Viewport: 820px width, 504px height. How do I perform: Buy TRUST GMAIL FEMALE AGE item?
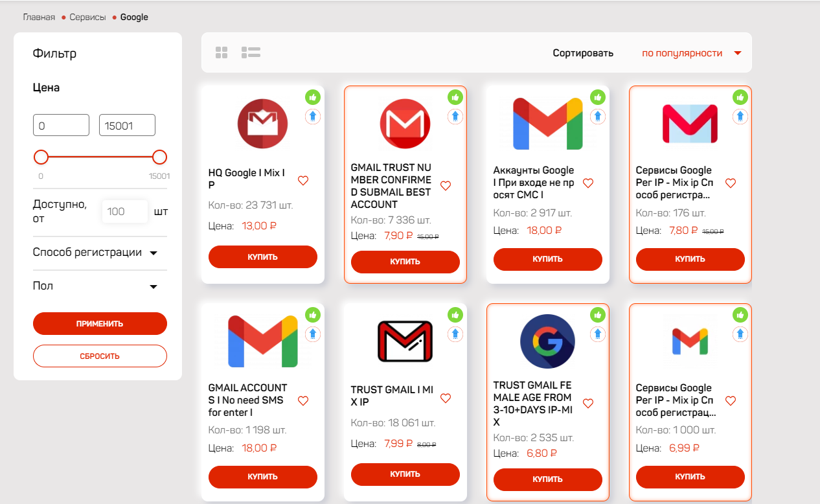(x=548, y=480)
